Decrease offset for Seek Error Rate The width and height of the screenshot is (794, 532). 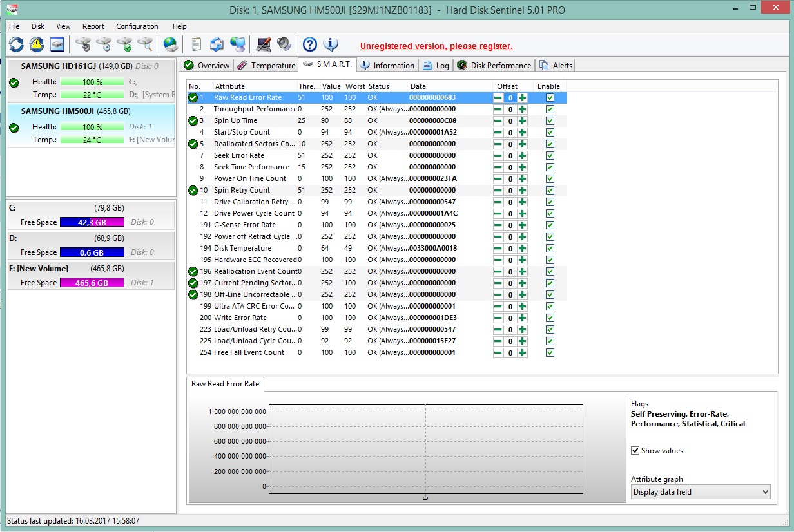coord(498,156)
